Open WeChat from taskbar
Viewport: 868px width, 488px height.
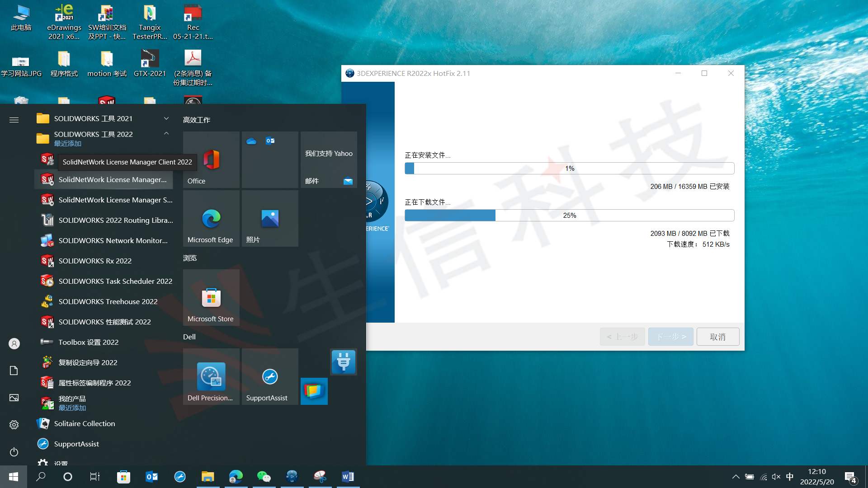[x=264, y=477]
